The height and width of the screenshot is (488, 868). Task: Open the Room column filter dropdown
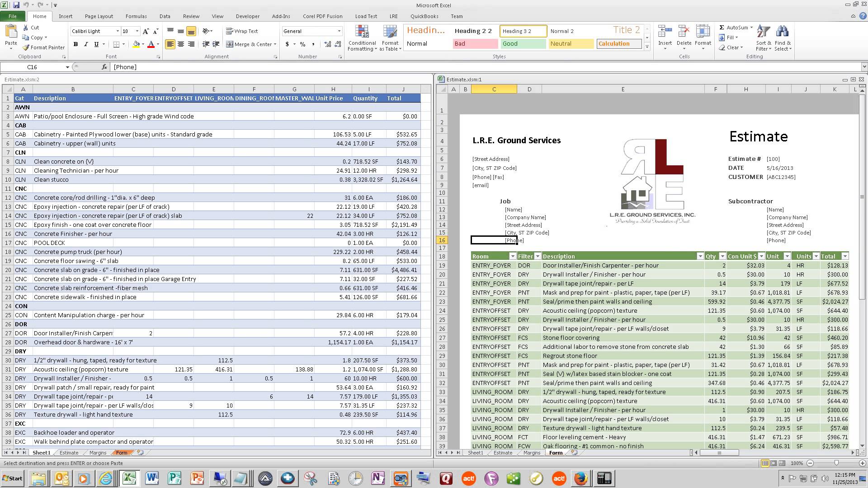[x=512, y=256]
